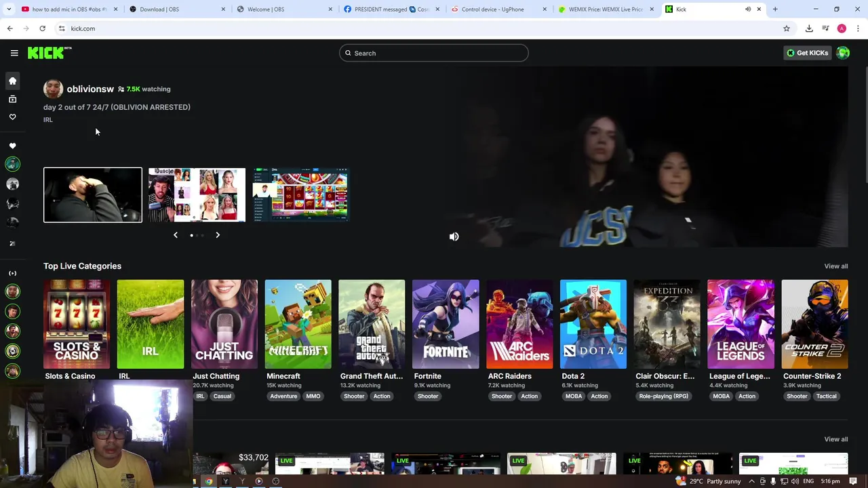Image resolution: width=868 pixels, height=488 pixels.
Task: Click the Adventure tag under Minecraft
Action: [x=283, y=396]
